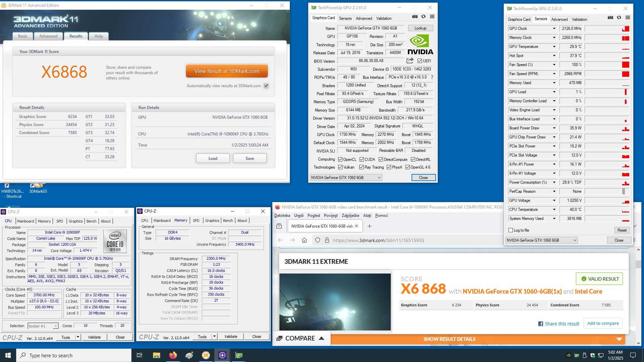Open GPU selection dropdown in GPU-Z Graphics Card window

(346, 178)
